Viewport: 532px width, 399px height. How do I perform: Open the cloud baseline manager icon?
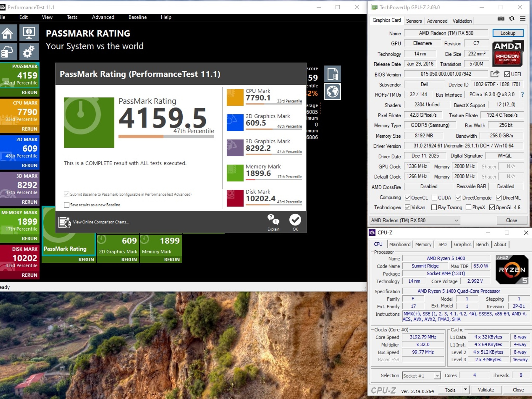tap(7, 51)
